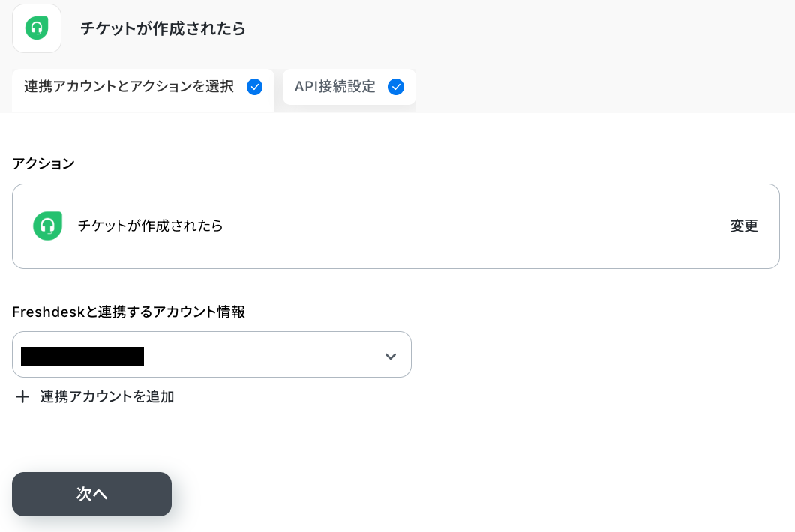Click the Freshdesk logo icon in header
The image size is (795, 532).
click(x=37, y=28)
